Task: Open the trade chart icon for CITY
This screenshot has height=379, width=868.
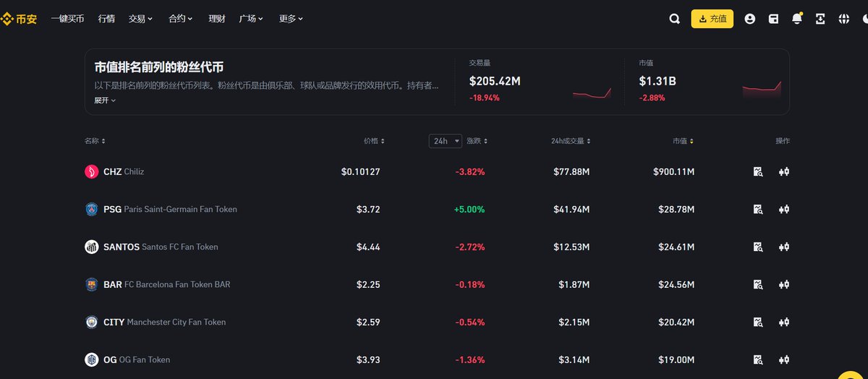Action: click(x=784, y=322)
